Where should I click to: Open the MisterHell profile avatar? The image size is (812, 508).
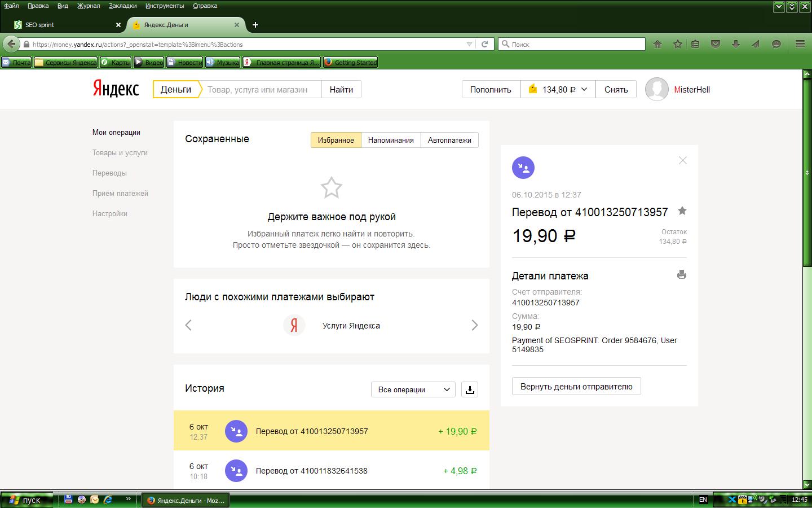[656, 89]
